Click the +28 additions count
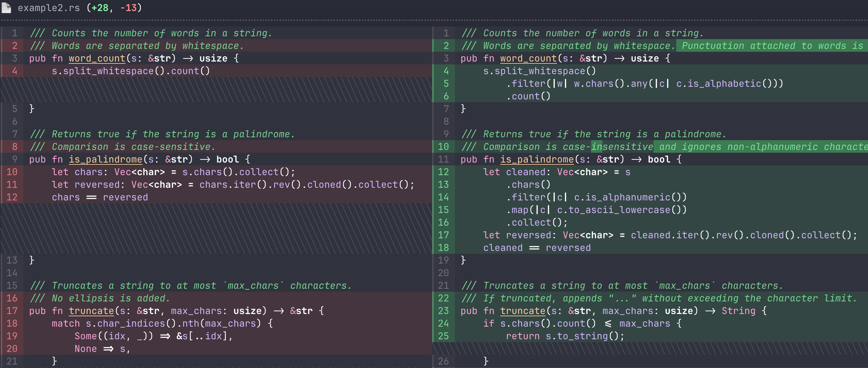Screen dimensions: 868x368 tap(100, 8)
